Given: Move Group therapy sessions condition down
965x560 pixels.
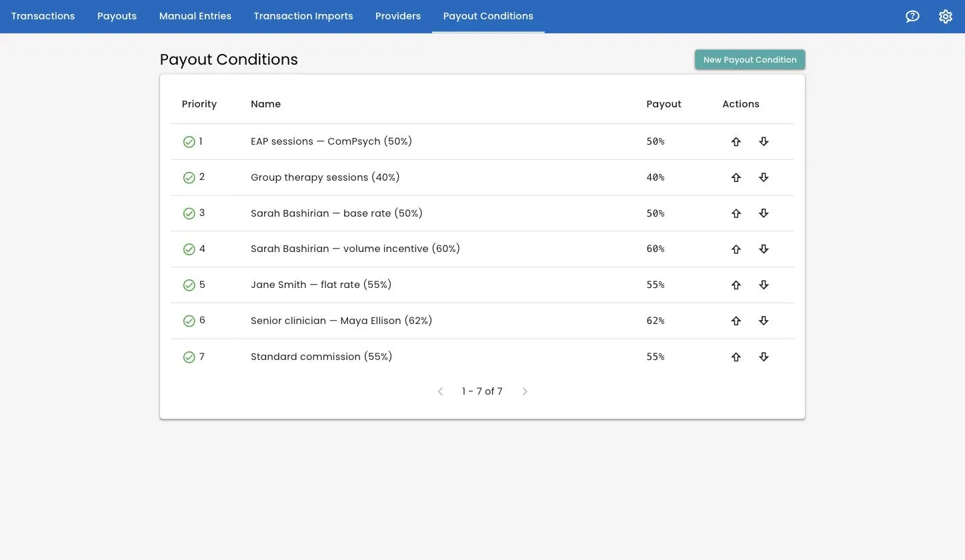Looking at the screenshot, I should pos(764,177).
